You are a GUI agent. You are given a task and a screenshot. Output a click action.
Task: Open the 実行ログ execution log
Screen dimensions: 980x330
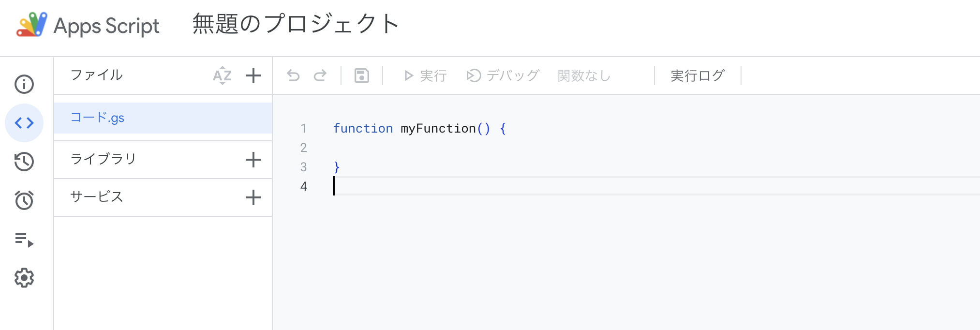tap(697, 75)
